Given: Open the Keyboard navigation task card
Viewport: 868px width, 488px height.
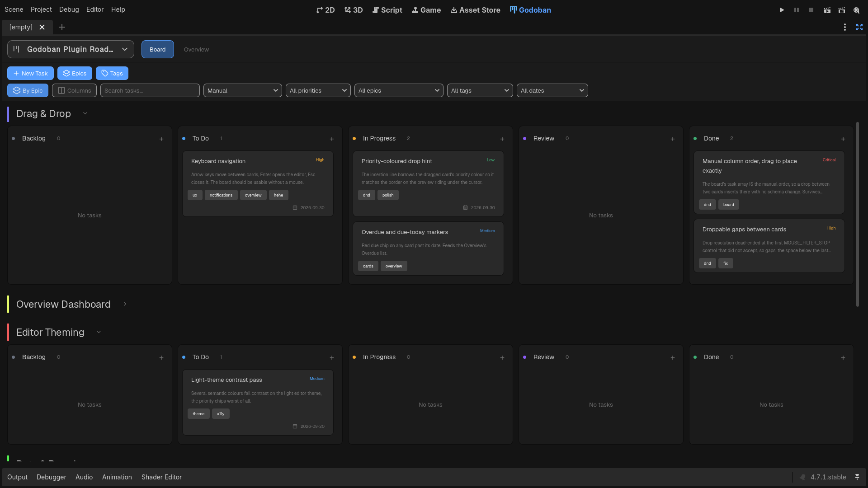Looking at the screenshot, I should point(258,184).
